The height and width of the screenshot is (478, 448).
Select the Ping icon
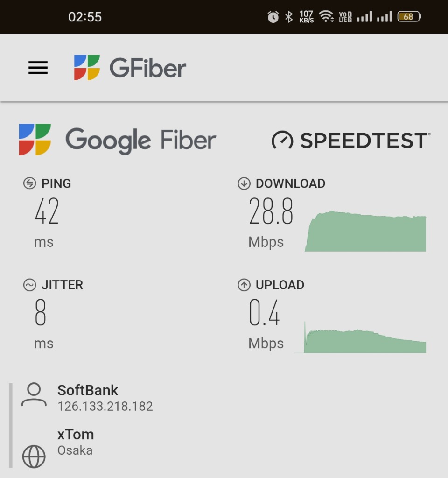29,183
